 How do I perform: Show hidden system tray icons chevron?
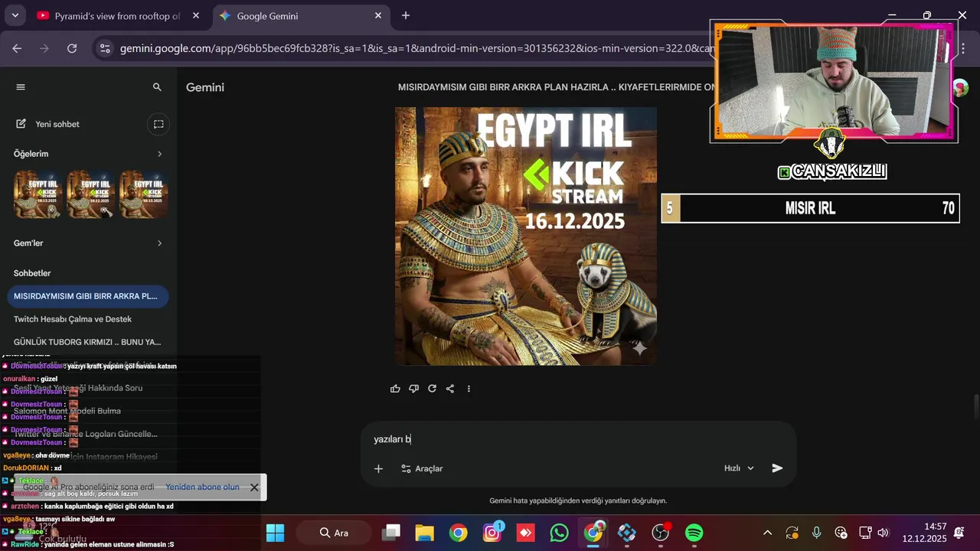(x=768, y=533)
